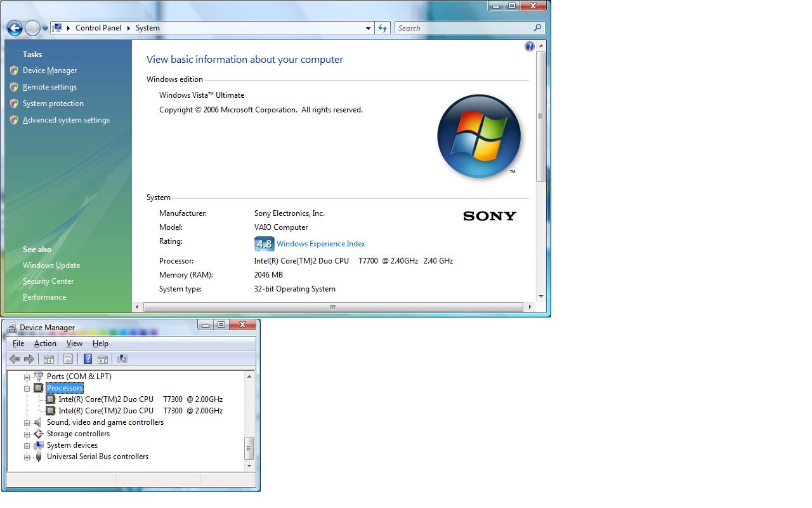This screenshot has width=812, height=508.
Task: Expand the Storage controllers node
Action: click(27, 434)
